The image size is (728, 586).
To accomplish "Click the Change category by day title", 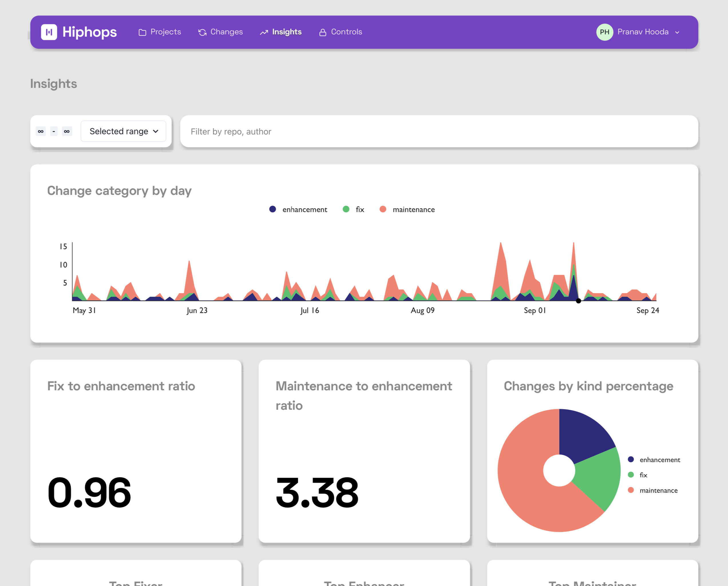I will pos(119,191).
